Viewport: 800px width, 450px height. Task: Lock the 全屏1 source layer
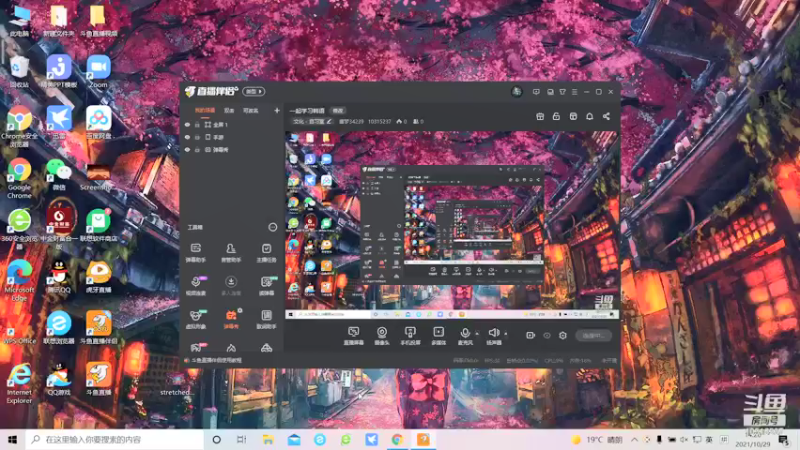197,124
